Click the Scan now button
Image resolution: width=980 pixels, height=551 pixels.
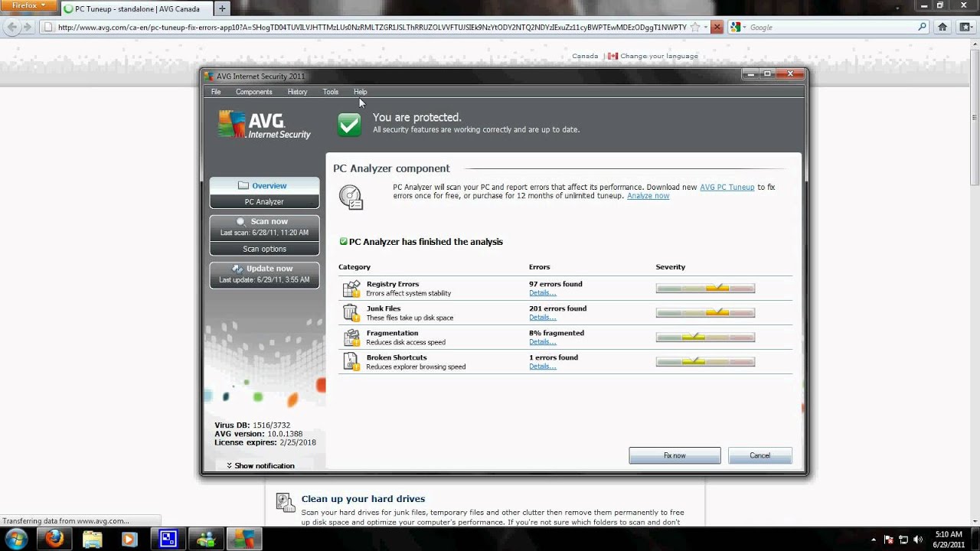[264, 227]
